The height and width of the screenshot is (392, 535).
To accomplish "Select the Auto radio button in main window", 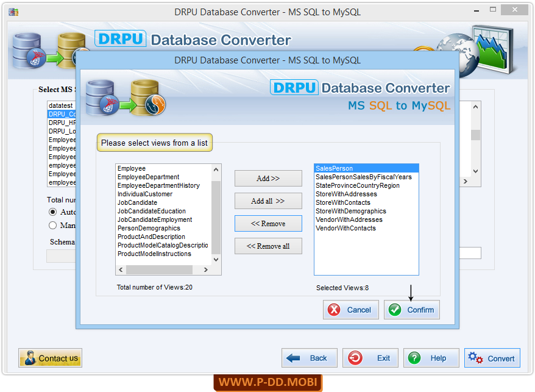I will coord(52,212).
